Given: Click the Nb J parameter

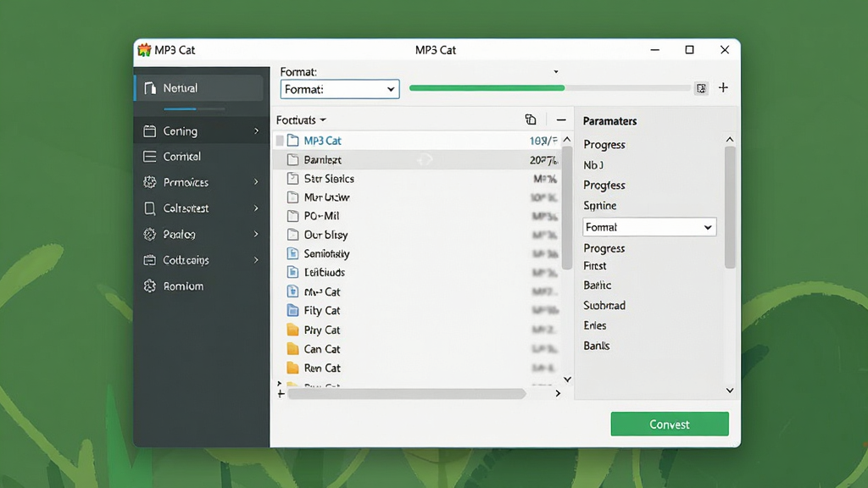Looking at the screenshot, I should coord(593,165).
